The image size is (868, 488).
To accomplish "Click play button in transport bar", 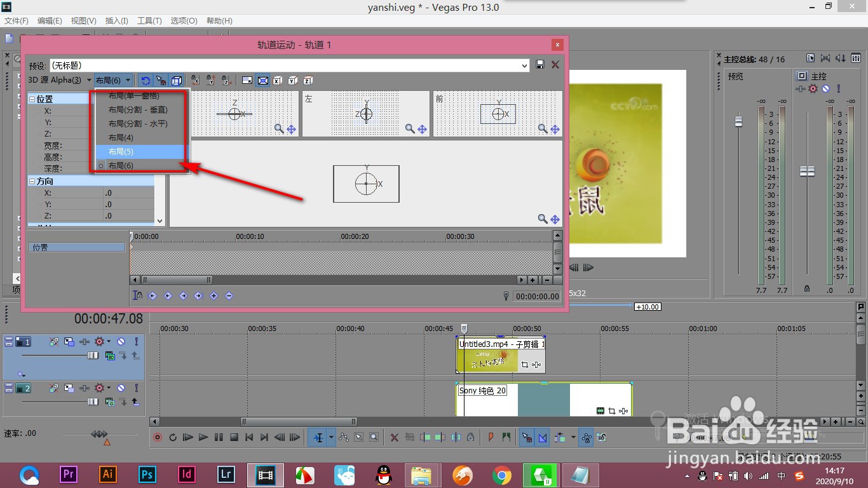I will [203, 437].
